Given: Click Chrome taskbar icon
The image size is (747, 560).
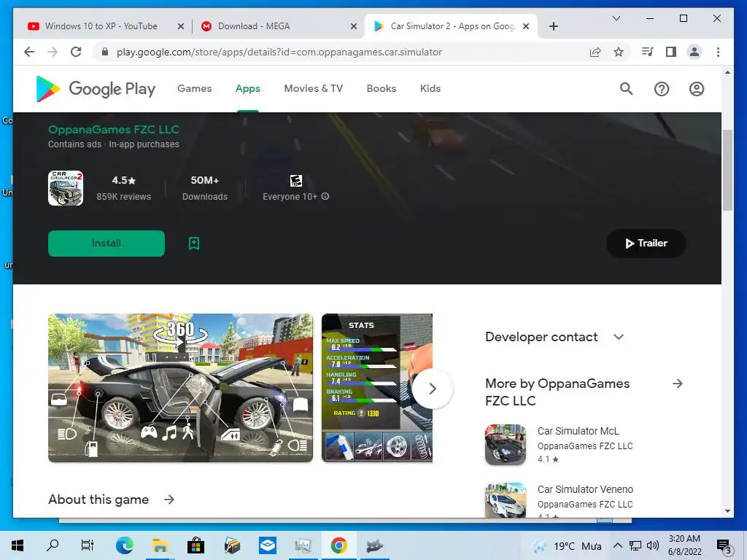Looking at the screenshot, I should pyautogui.click(x=338, y=545).
